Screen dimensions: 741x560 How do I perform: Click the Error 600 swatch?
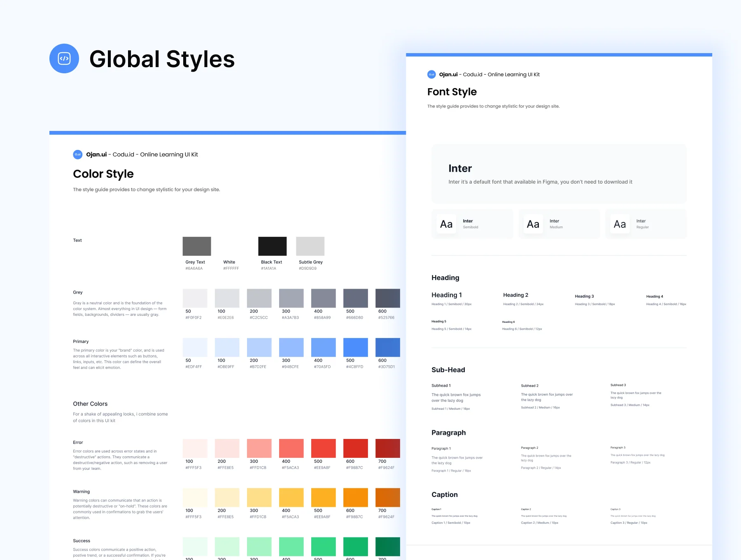pyautogui.click(x=356, y=448)
